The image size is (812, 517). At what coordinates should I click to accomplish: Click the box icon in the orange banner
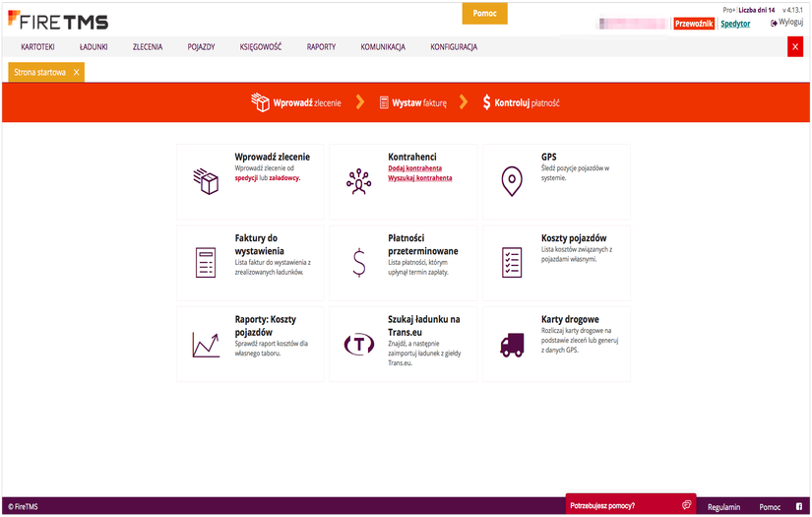pos(260,102)
